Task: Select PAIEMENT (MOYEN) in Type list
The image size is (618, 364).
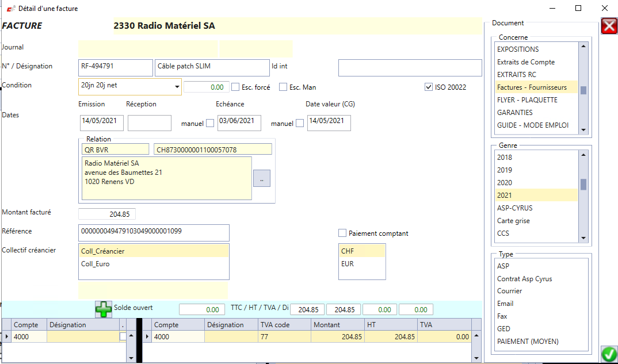Action: point(541,341)
